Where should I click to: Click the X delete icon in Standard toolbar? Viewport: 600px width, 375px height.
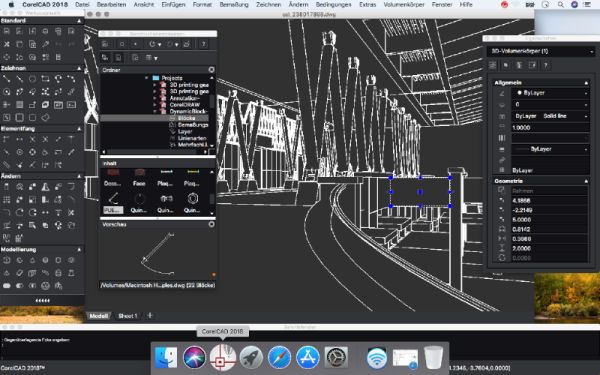tap(7, 44)
